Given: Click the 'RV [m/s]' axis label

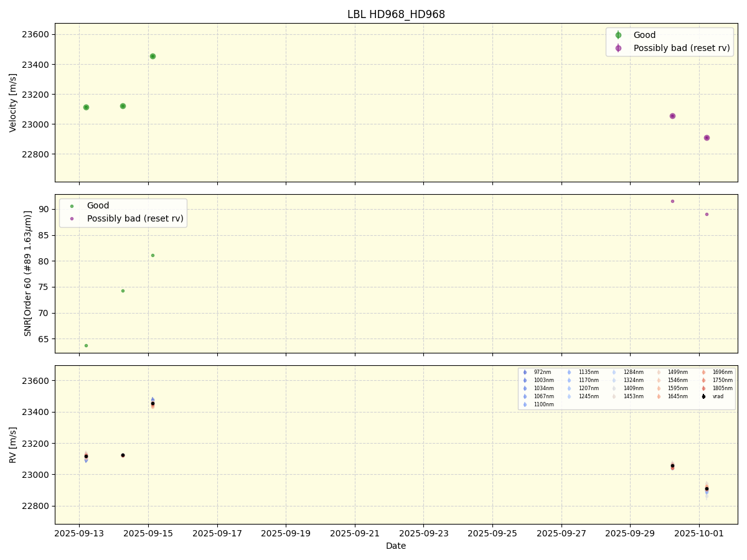Looking at the screenshot, I should [13, 444].
